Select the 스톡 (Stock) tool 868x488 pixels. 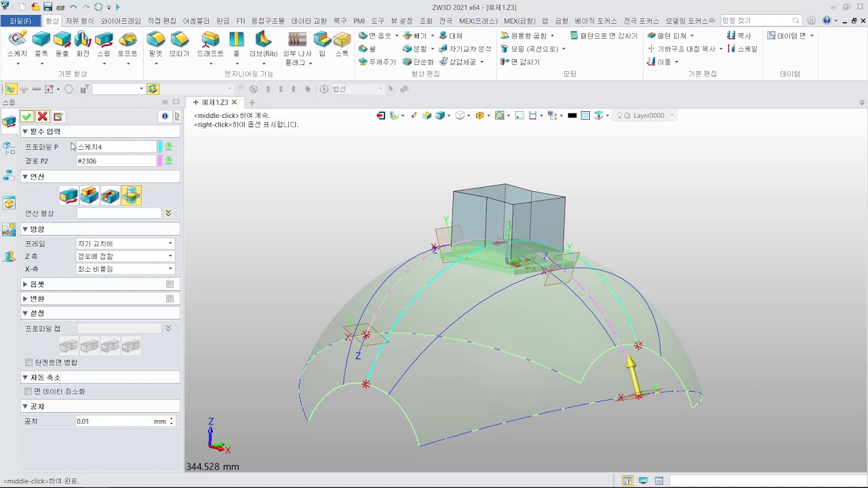tap(342, 39)
